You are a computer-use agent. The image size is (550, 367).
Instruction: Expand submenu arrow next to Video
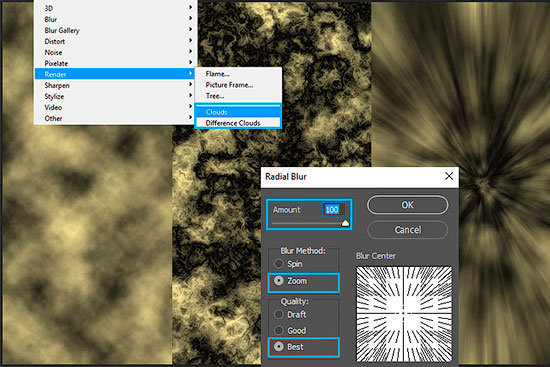190,106
